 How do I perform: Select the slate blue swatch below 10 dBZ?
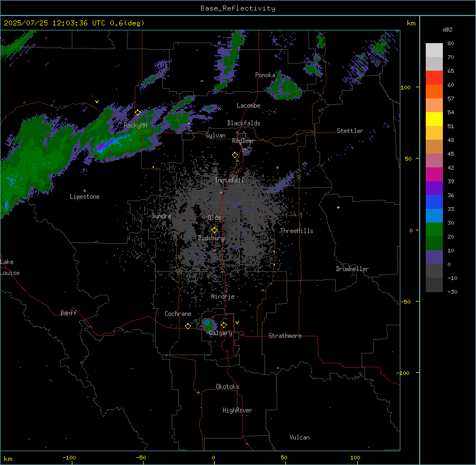(434, 257)
